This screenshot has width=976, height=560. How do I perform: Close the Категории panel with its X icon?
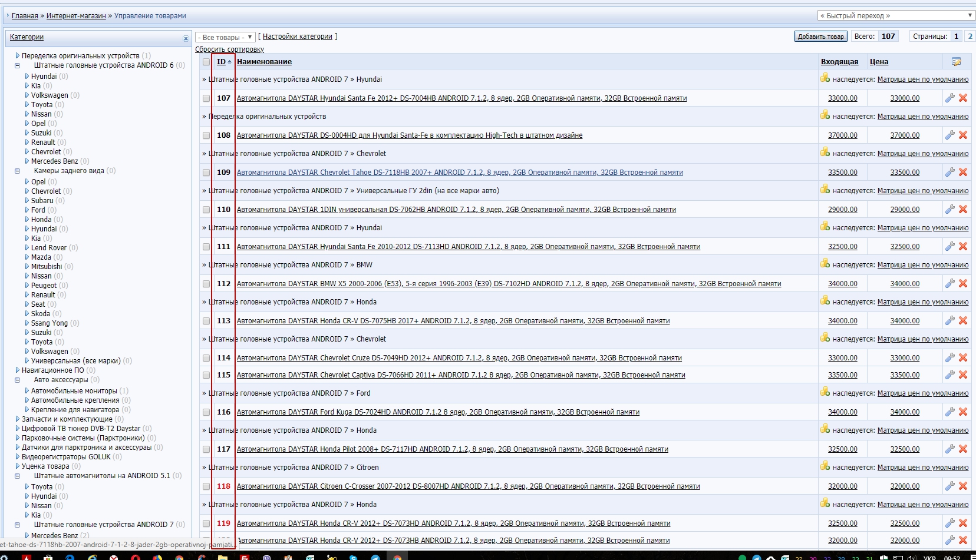[x=186, y=38]
